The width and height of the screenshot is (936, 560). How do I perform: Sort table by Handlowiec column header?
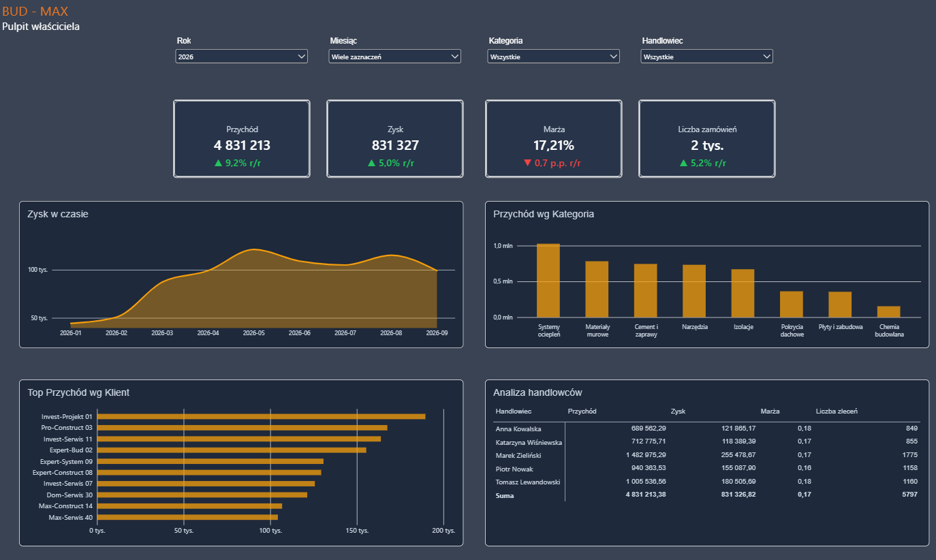pos(514,411)
